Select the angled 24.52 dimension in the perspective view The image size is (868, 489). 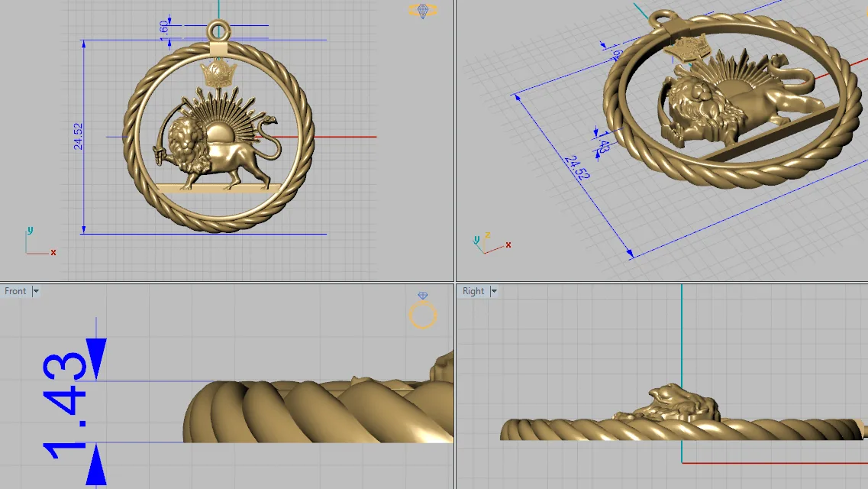[x=577, y=168]
